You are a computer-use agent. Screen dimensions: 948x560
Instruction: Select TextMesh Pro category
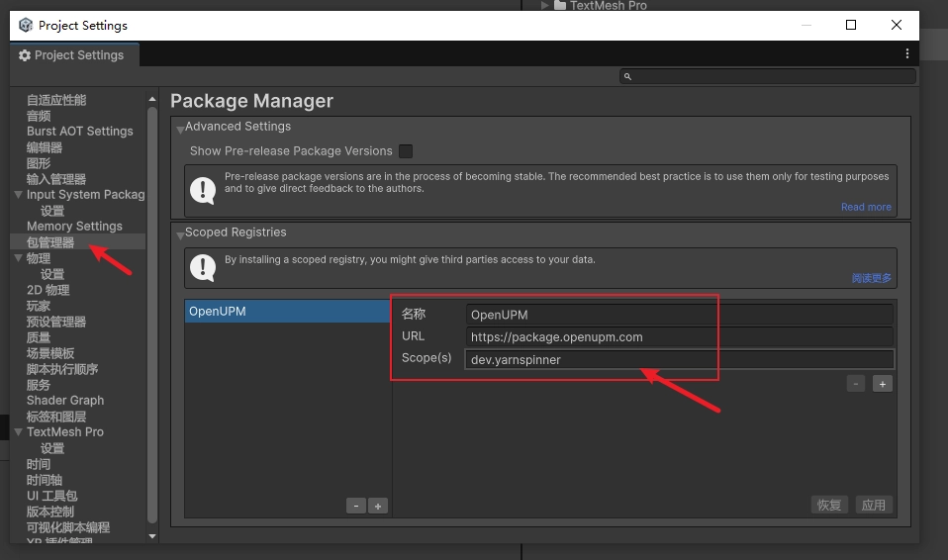pos(65,431)
